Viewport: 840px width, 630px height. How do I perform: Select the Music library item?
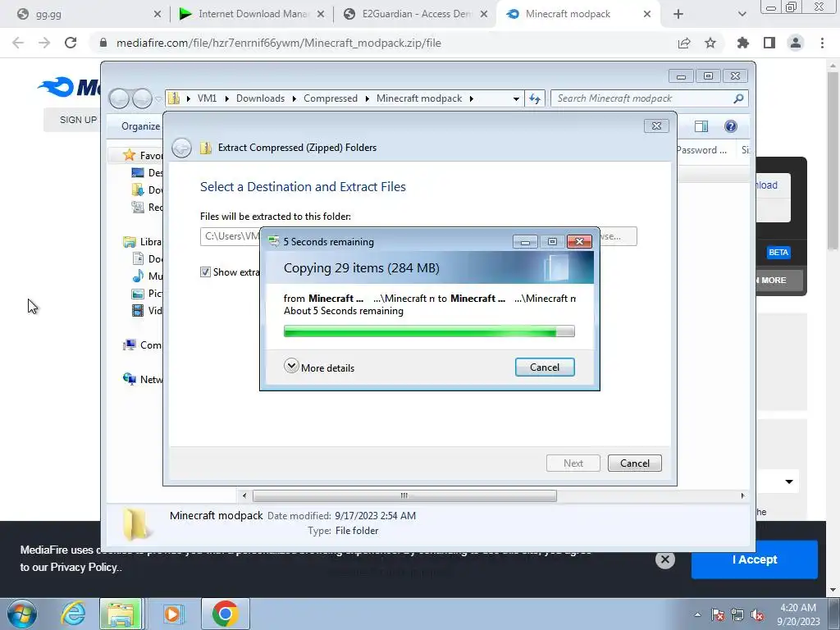pyautogui.click(x=148, y=276)
